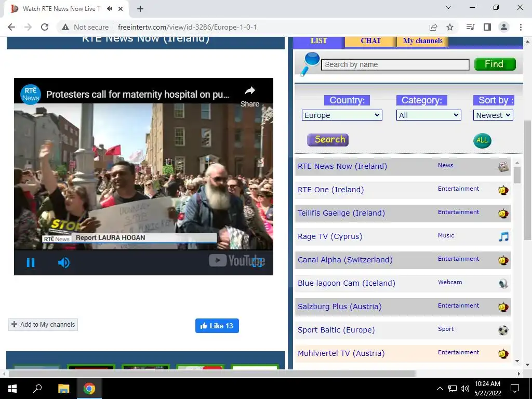
Task: Open the YouTube logo link
Action: [x=236, y=261]
